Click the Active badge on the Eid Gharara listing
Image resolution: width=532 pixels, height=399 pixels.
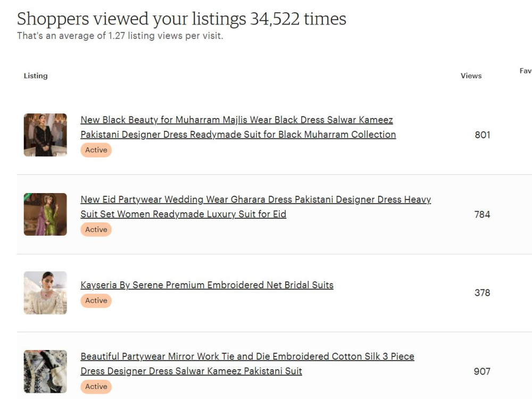(x=96, y=230)
